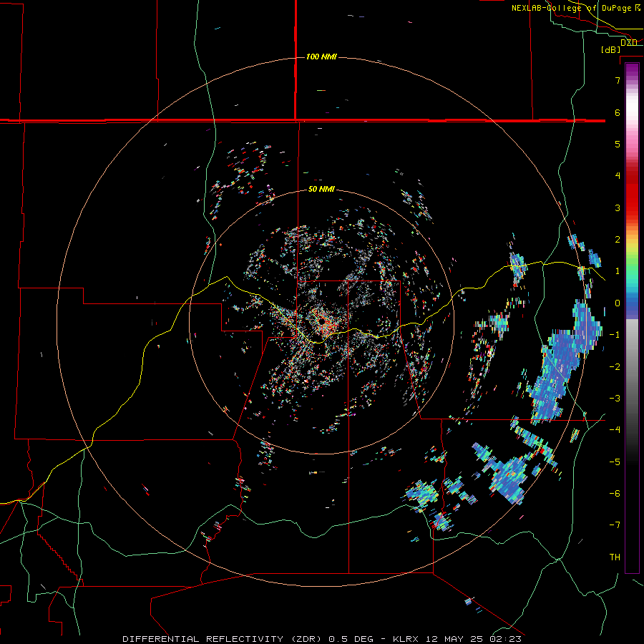
Task: Click the 2 value on the color scale
Action: (618, 240)
